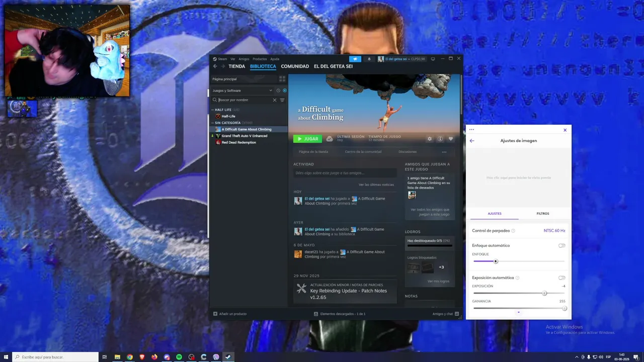
Task: Open Spotify from the taskbar
Action: pos(179,357)
